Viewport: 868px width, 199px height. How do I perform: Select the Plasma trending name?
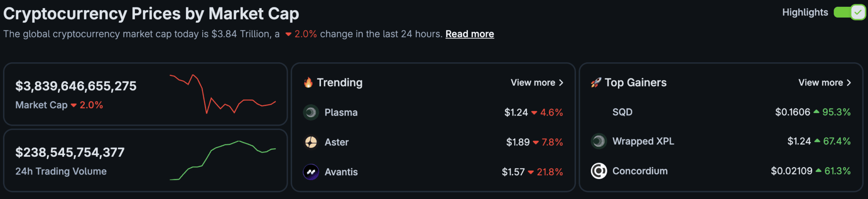point(341,113)
